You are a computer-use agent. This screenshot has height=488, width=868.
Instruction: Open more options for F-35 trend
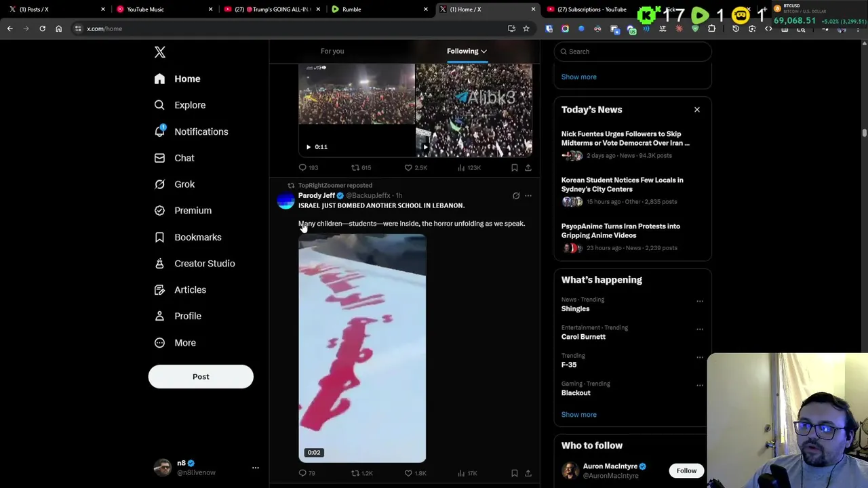[x=700, y=357]
